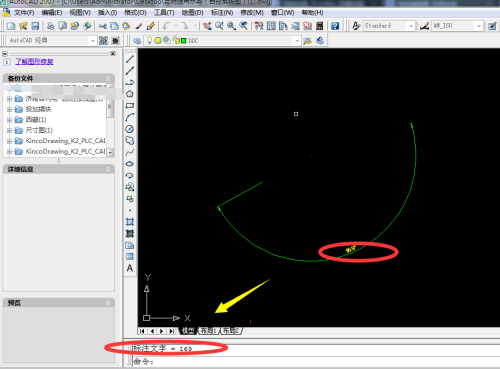500x369 pixels.
Task: Collapse the details panel section
Action: pos(108,169)
